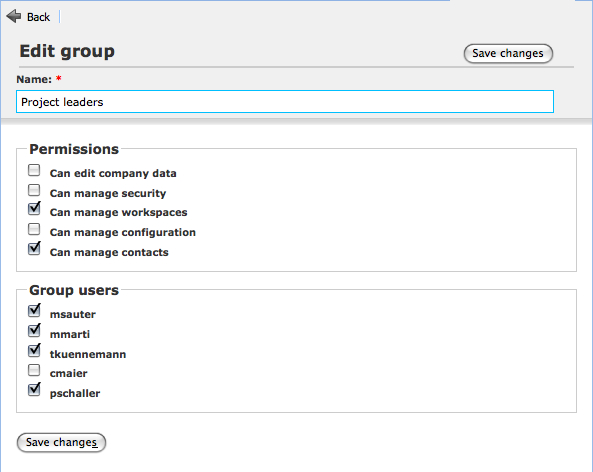Uncheck Can manage workspaces permission
This screenshot has height=472, width=593.
click(x=34, y=208)
